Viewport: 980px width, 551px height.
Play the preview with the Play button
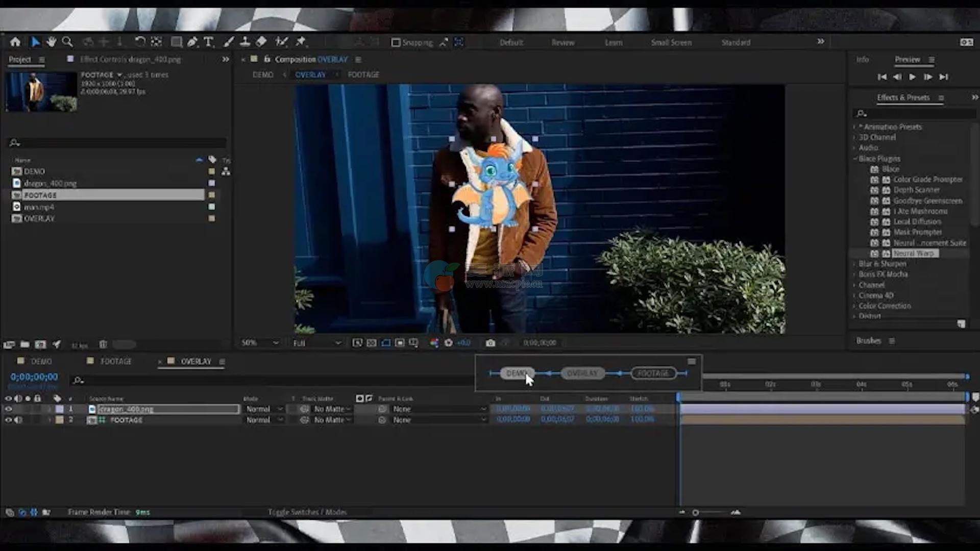[912, 77]
